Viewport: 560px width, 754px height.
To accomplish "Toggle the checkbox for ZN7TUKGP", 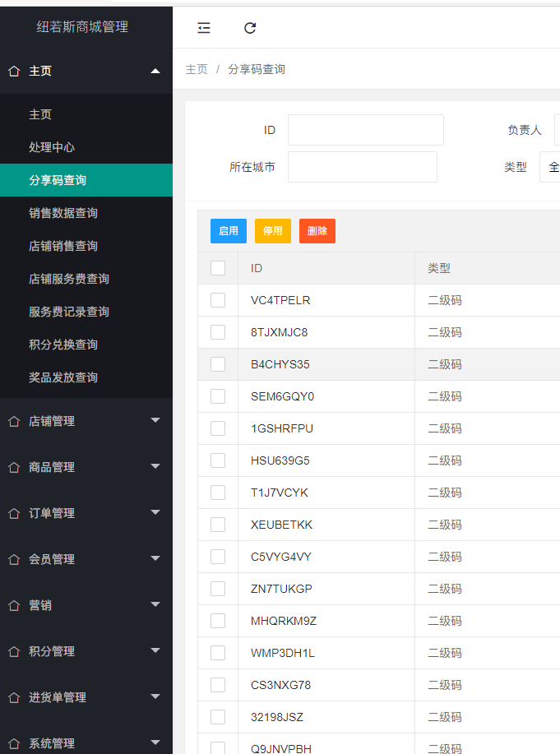I will coord(218,589).
